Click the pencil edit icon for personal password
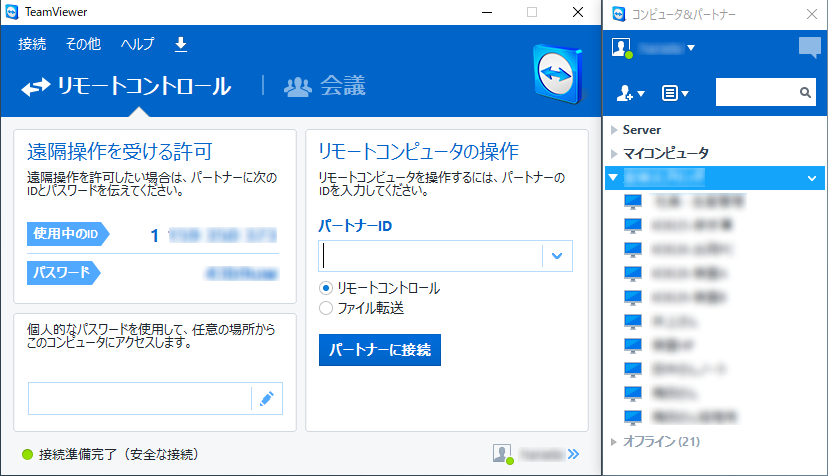The height and width of the screenshot is (476, 828). pyautogui.click(x=267, y=399)
